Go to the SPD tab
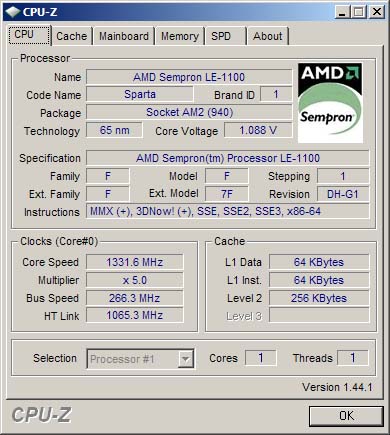Image resolution: width=390 pixels, height=435 pixels. (x=225, y=36)
